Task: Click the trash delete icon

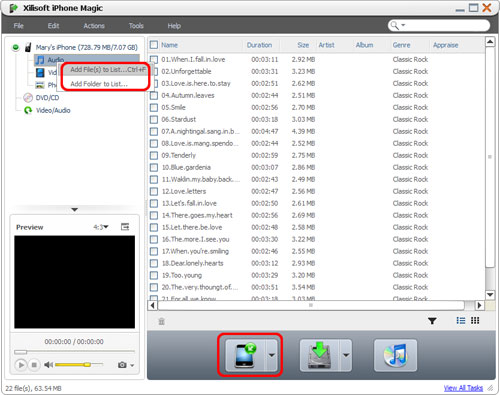Action: [x=162, y=321]
